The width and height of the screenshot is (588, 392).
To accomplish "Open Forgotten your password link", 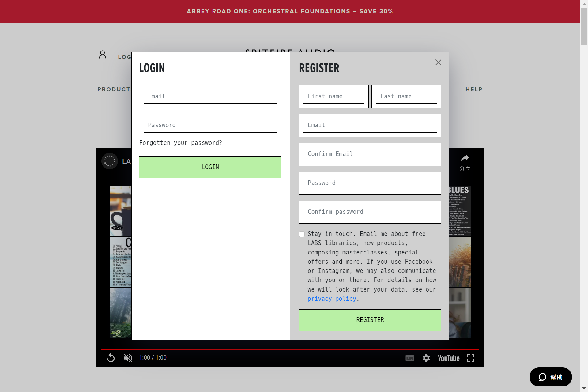I will (181, 143).
